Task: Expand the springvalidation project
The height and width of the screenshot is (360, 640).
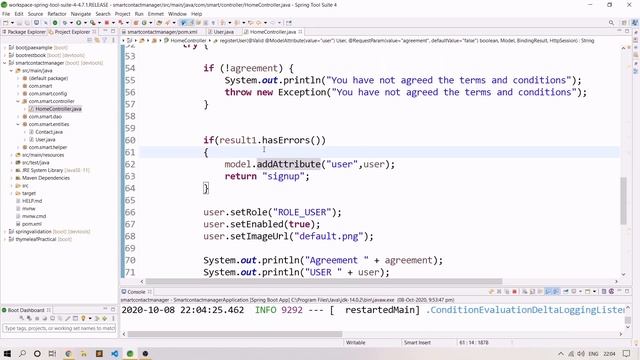Action: point(5,231)
